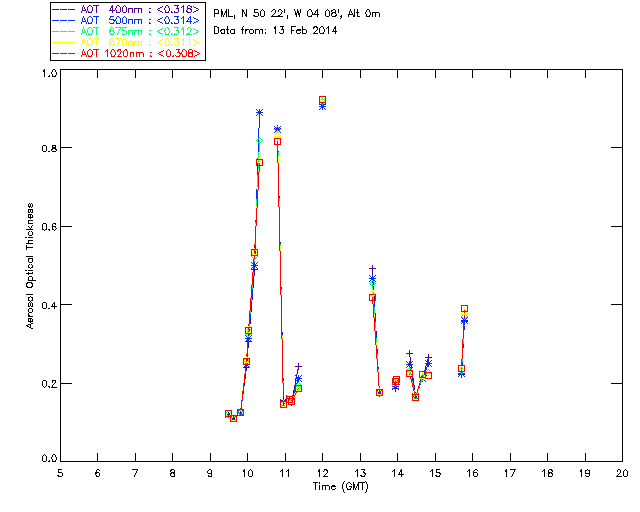640x512 pixels.
Task: Click the highest blue asterisk marker near 0.9
Action: (x=259, y=112)
